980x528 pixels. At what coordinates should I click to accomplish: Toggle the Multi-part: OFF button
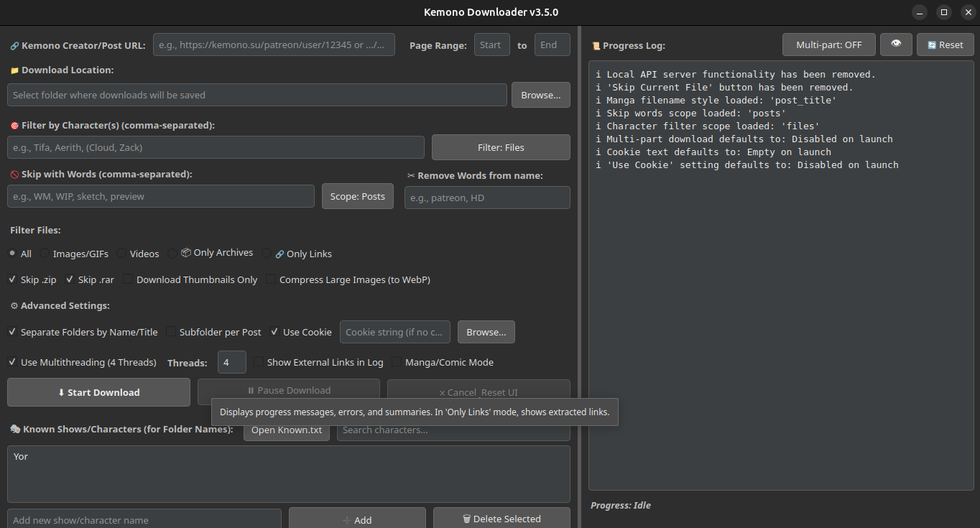(x=828, y=45)
